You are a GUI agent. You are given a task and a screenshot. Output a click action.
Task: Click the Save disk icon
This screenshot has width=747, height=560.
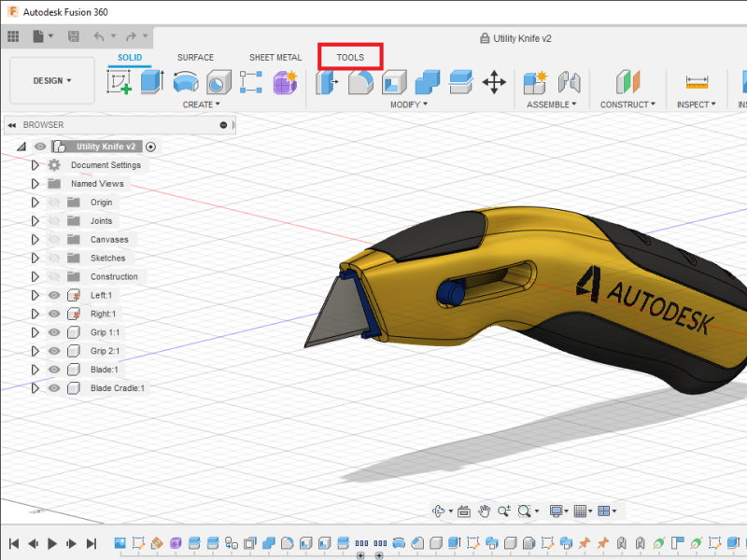[x=74, y=36]
